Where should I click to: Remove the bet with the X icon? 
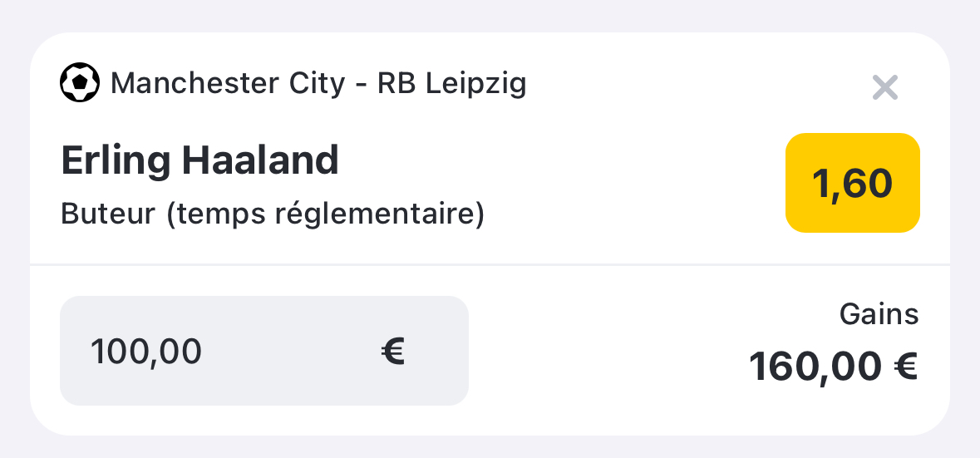point(885,87)
